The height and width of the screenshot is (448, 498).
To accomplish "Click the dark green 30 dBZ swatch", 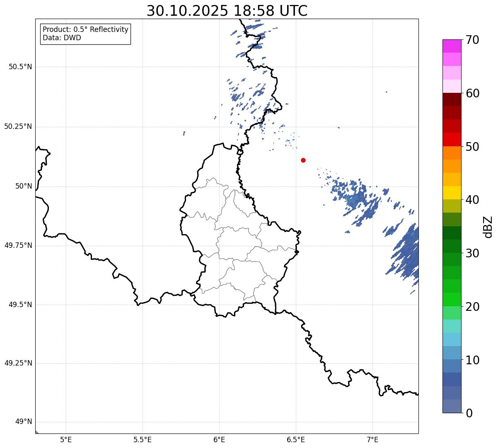I will [452, 246].
